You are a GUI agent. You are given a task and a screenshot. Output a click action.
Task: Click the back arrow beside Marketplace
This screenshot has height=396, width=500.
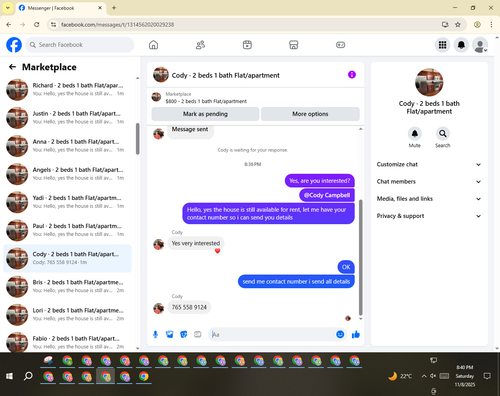click(12, 67)
